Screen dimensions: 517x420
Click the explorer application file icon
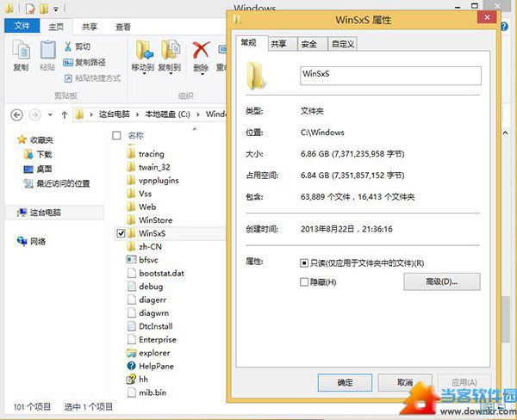131,353
